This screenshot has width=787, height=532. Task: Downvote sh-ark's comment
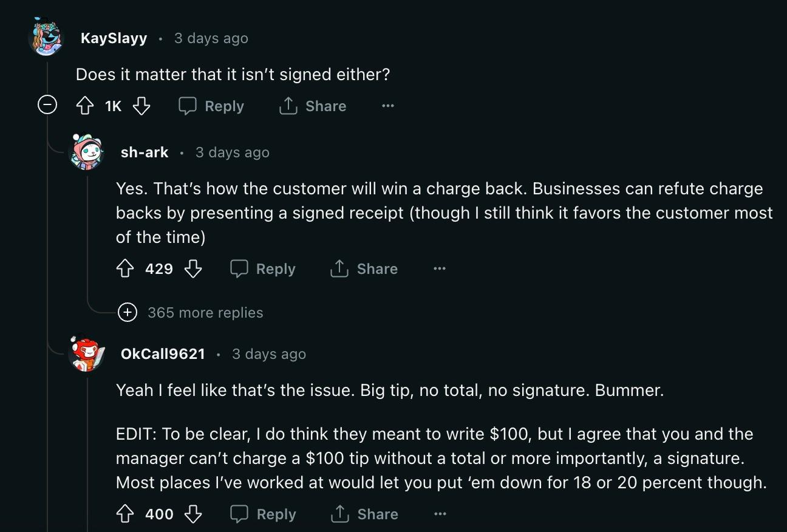point(193,268)
